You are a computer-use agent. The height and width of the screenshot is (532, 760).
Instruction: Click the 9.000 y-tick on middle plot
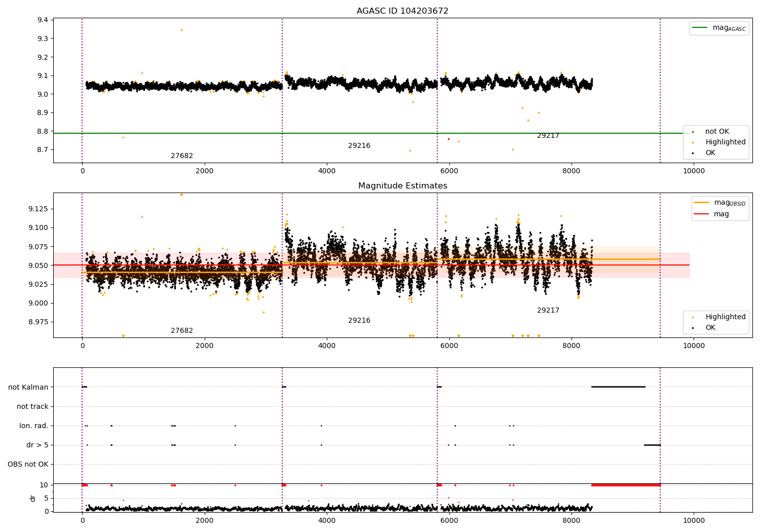(39, 303)
